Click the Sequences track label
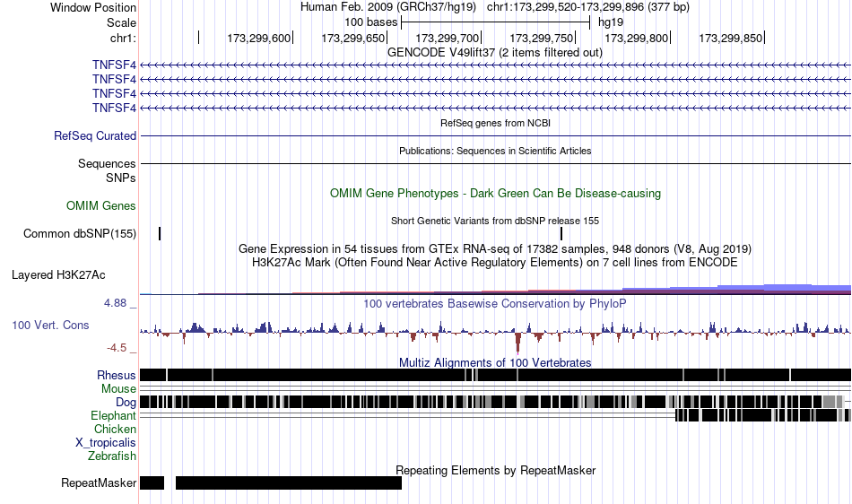The width and height of the screenshot is (852, 504). tap(107, 163)
